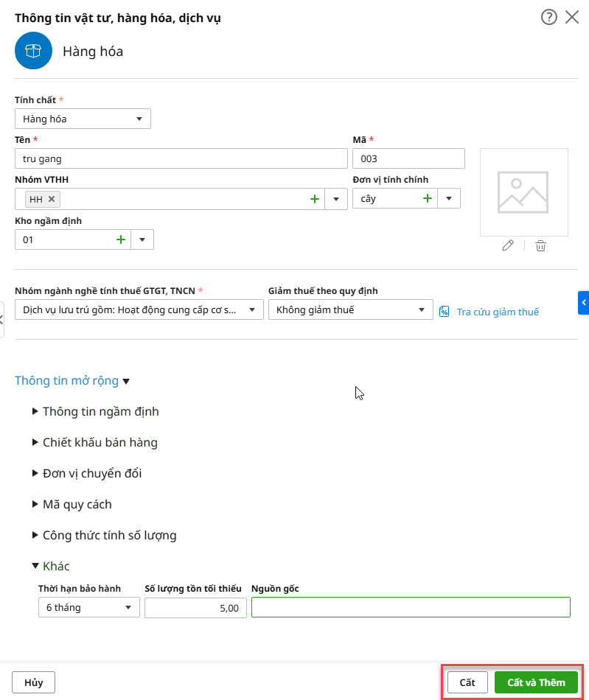Screen dimensions: 589x700
Task: Click the trash delete image icon
Action: (540, 246)
